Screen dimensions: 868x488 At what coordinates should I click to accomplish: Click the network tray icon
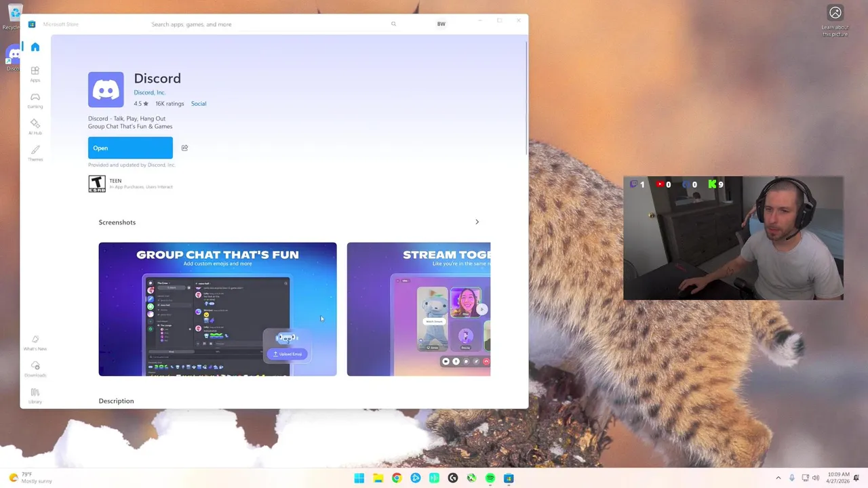[805, 478]
